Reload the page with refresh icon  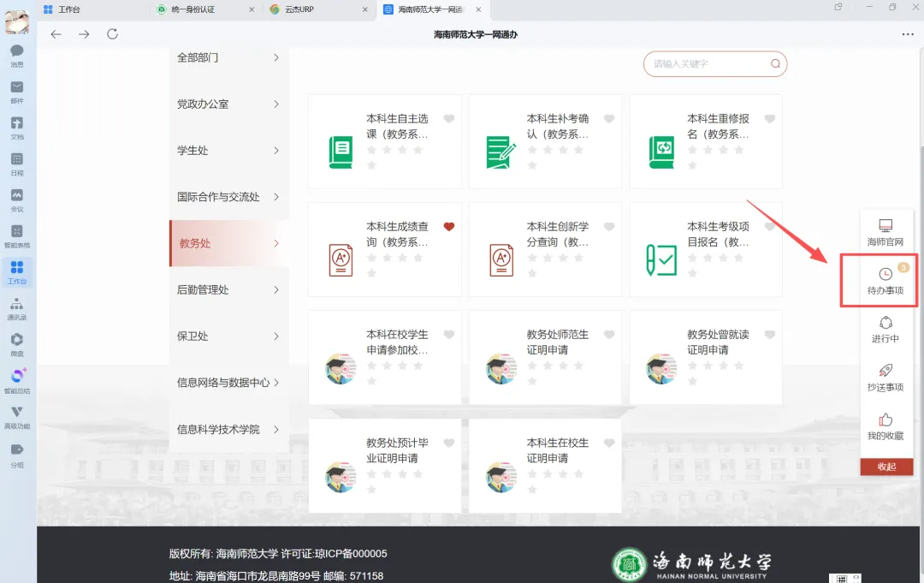pos(113,33)
